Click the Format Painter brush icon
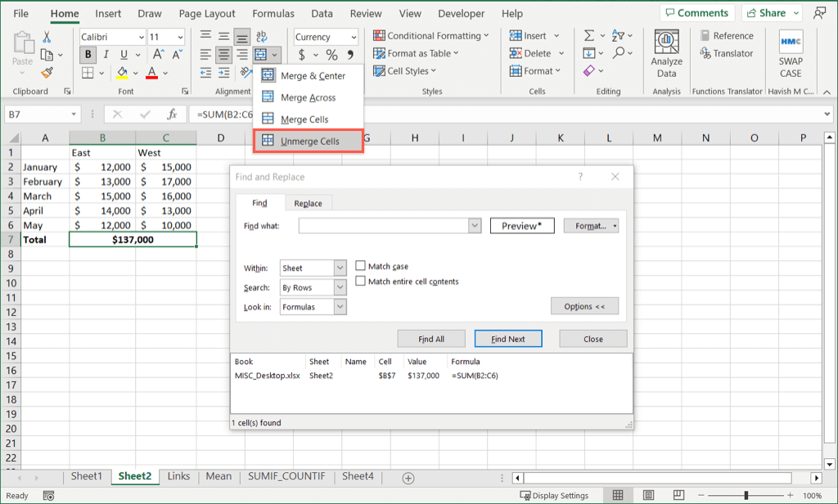838x504 pixels. (47, 72)
